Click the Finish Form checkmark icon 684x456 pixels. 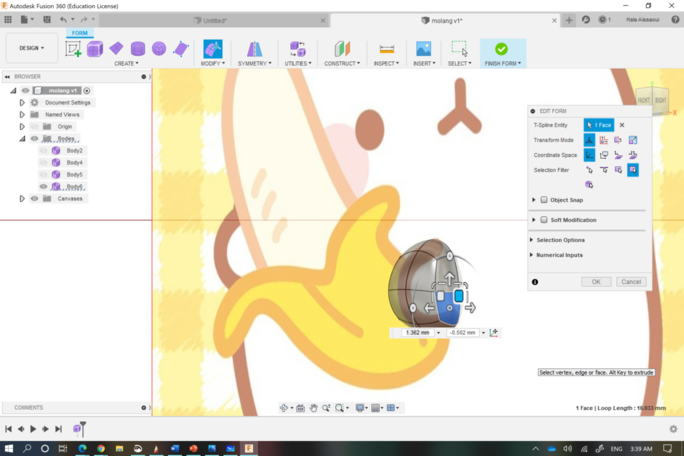[x=501, y=49]
